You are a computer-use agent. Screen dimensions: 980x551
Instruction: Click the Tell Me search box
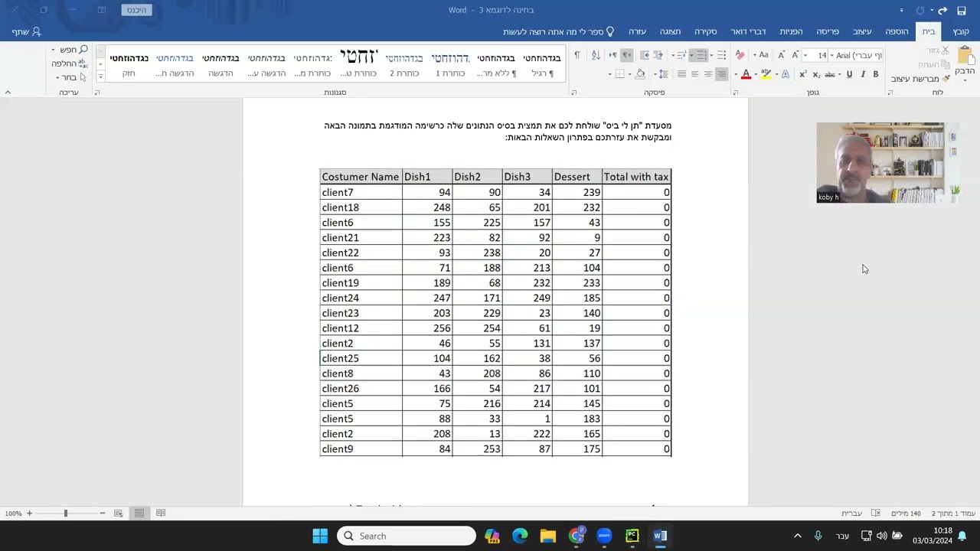(558, 31)
